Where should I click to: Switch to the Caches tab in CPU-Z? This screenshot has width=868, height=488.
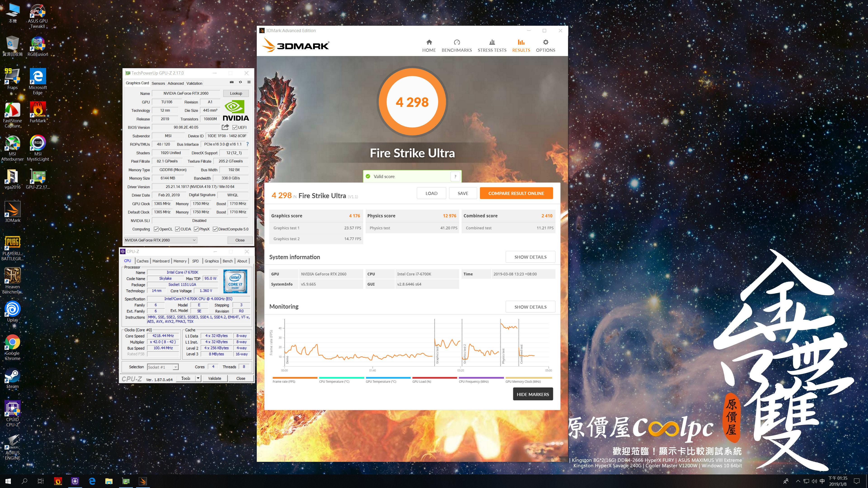142,261
